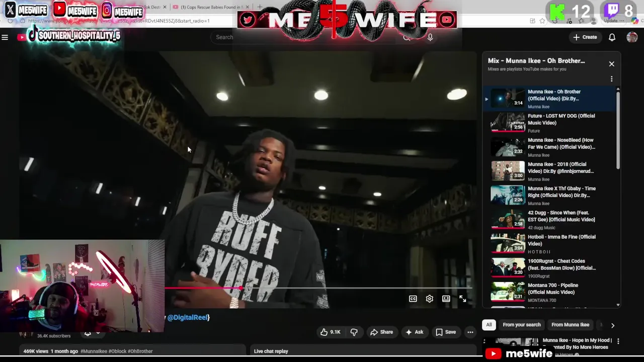Play Hotboii - Imma Be Fine from the mix
Image resolution: width=644 pixels, height=362 pixels.
click(x=550, y=243)
